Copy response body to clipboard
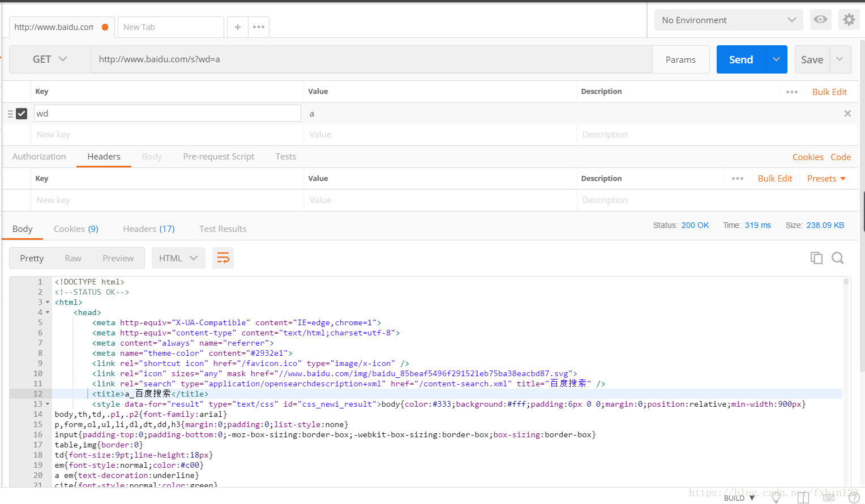Viewport: 865px width, 504px height. [816, 258]
